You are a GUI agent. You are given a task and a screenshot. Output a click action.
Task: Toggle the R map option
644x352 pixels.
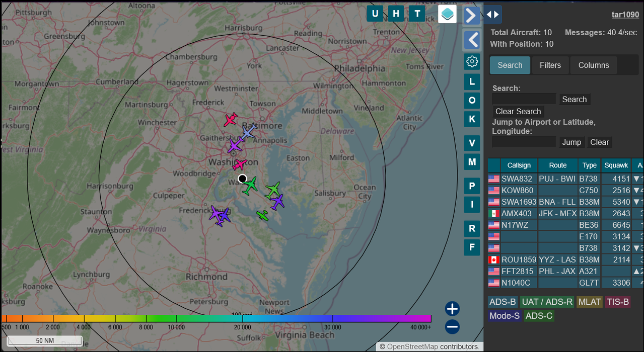coord(472,228)
